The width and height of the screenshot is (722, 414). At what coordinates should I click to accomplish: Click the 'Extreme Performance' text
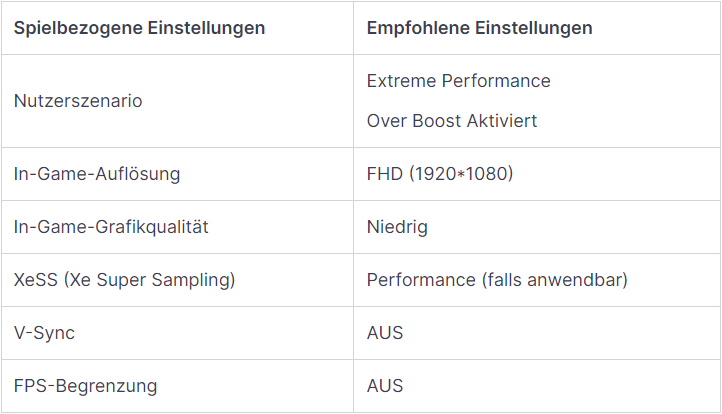(x=458, y=80)
